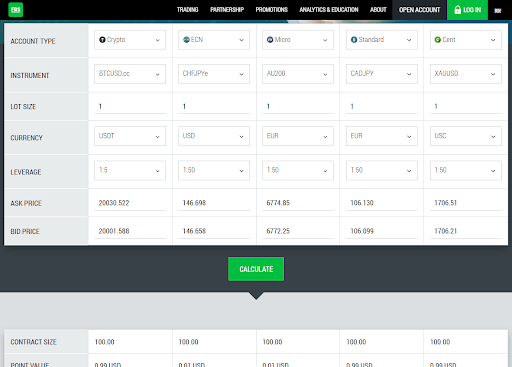Open Cent column leverage dropdown
512x367 pixels.
click(x=466, y=170)
